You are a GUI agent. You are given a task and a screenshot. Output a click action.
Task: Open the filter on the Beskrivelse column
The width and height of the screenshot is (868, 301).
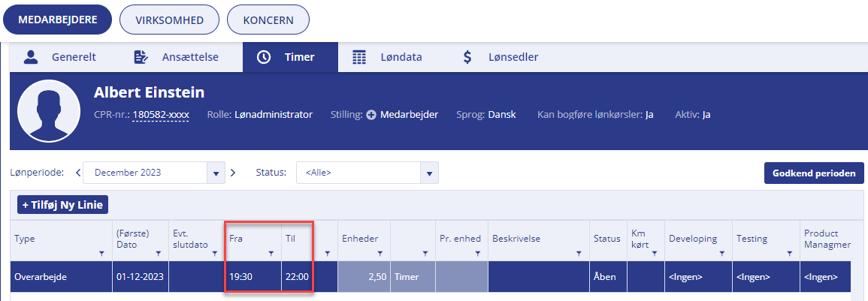click(x=579, y=254)
